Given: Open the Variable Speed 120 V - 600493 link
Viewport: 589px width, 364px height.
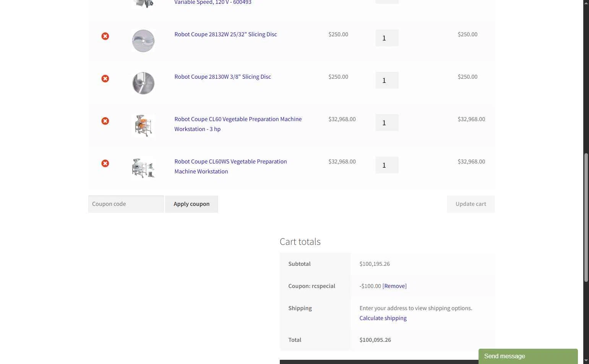Looking at the screenshot, I should click(213, 2).
